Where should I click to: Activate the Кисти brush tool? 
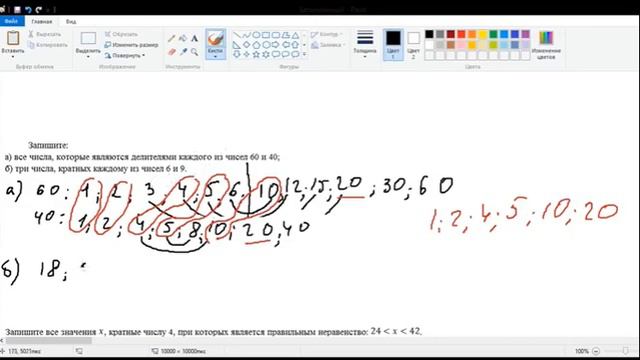pyautogui.click(x=216, y=39)
